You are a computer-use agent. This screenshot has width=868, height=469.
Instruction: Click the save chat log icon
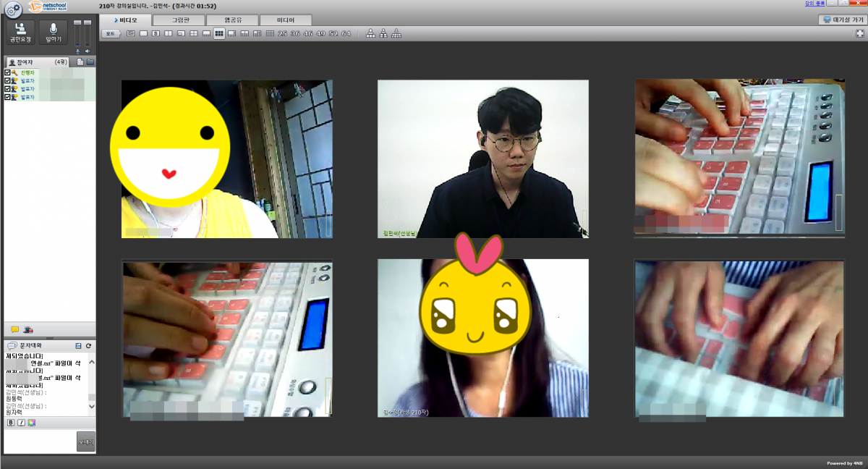coord(78,346)
